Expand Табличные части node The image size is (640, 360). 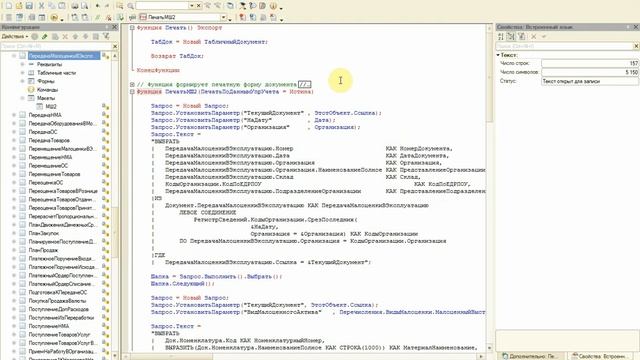point(22,73)
